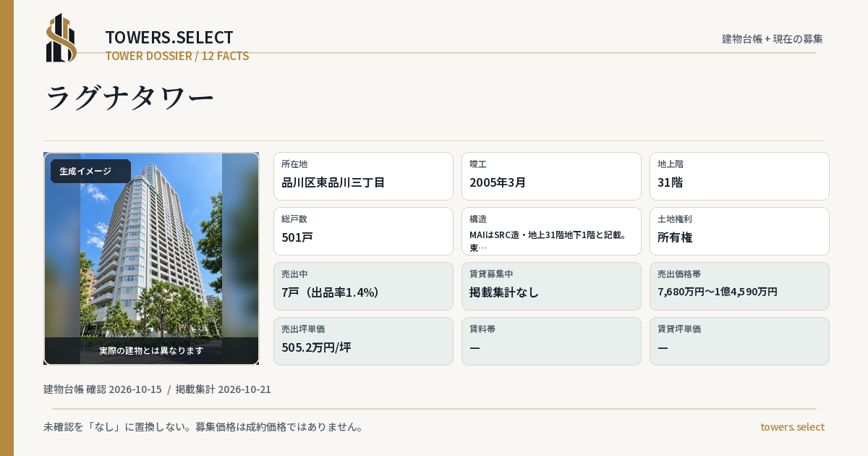The height and width of the screenshot is (456, 868).
Task: Click the 地上階 31階 card
Action: (x=739, y=176)
